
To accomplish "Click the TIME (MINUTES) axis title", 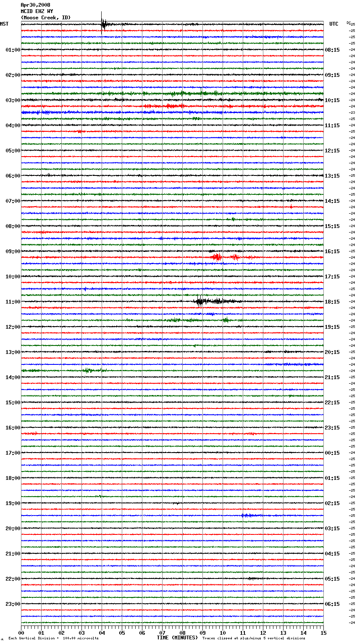I will 177,638.
